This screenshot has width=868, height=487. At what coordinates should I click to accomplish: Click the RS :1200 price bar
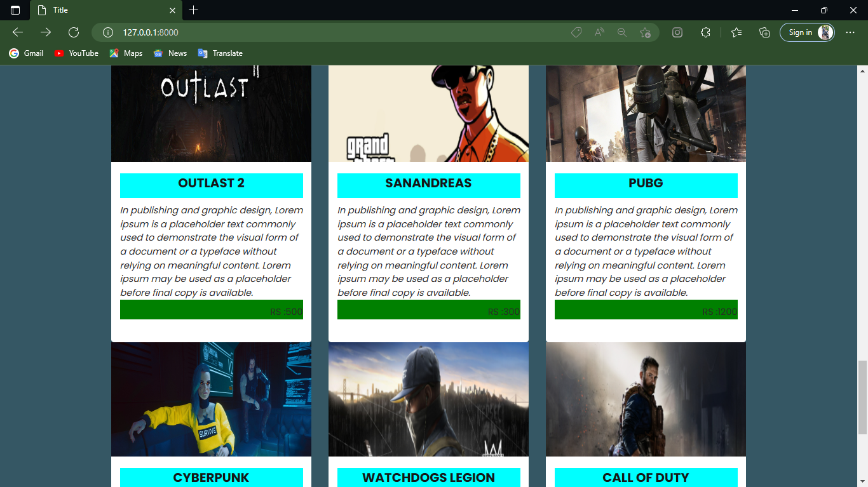click(x=646, y=310)
